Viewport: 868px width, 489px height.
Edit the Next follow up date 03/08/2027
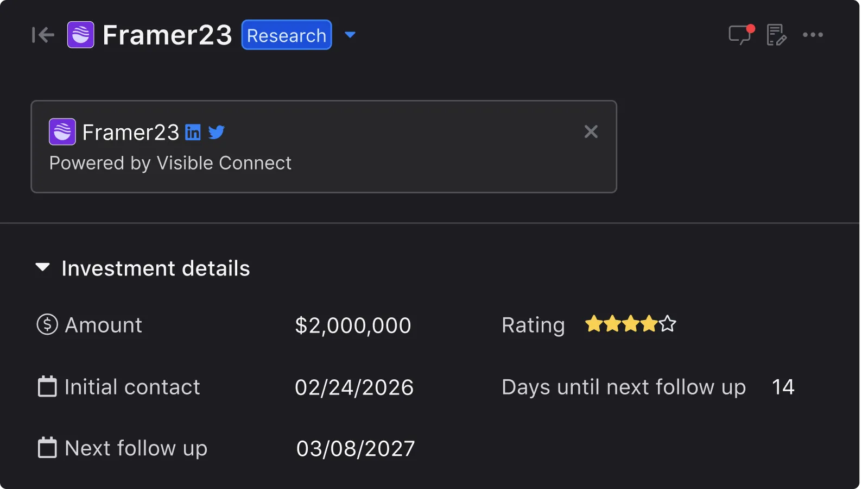(356, 449)
